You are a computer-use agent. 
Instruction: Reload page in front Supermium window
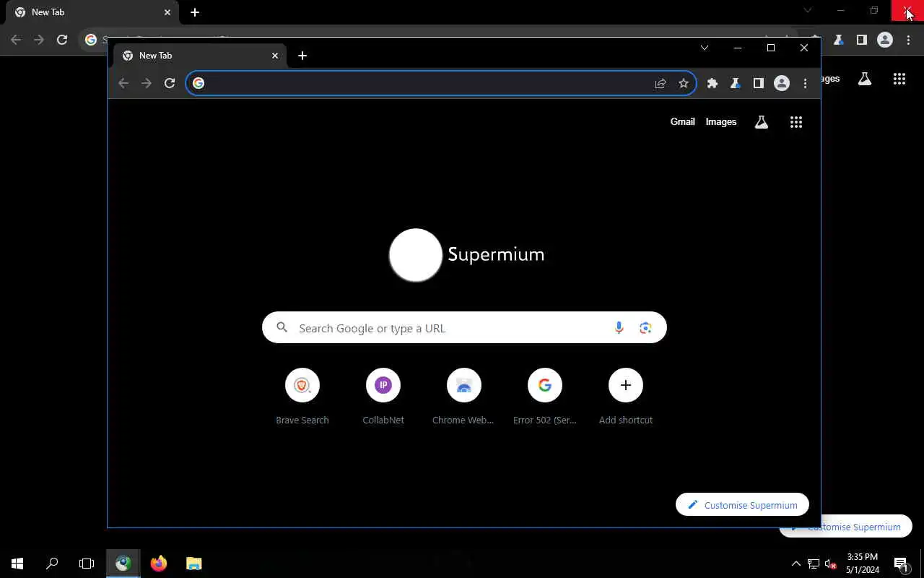170,83
